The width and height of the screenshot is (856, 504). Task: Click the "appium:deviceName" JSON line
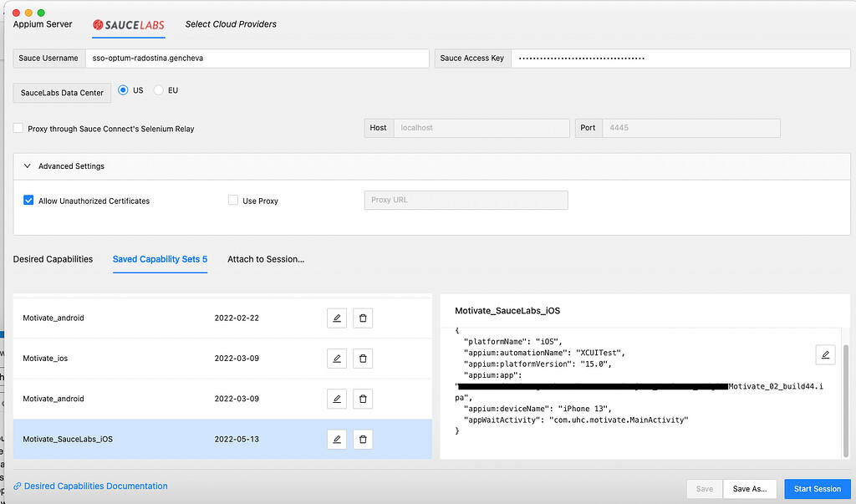click(x=538, y=409)
